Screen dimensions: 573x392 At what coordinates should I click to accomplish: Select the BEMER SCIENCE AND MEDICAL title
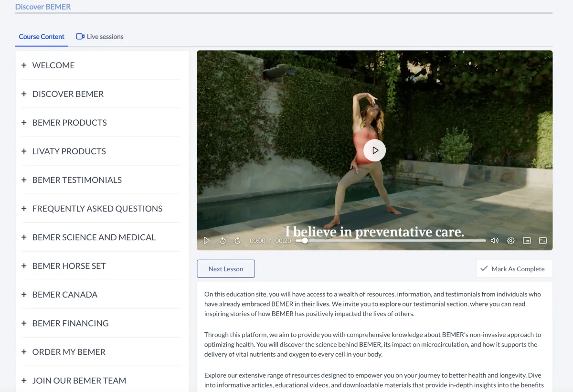pyautogui.click(x=94, y=237)
